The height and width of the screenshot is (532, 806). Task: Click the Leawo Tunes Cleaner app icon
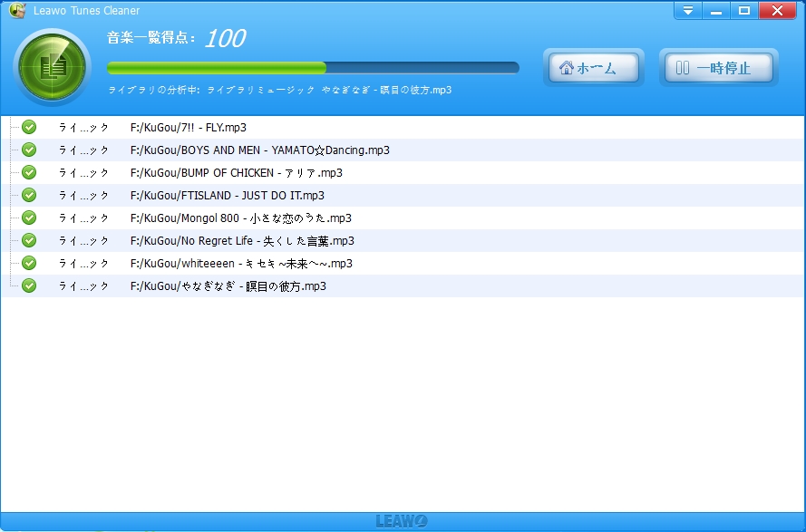[17, 10]
